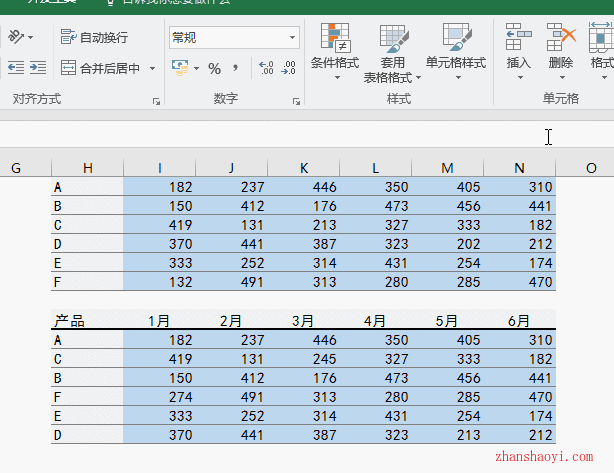Increase decimal places

pyautogui.click(x=266, y=68)
